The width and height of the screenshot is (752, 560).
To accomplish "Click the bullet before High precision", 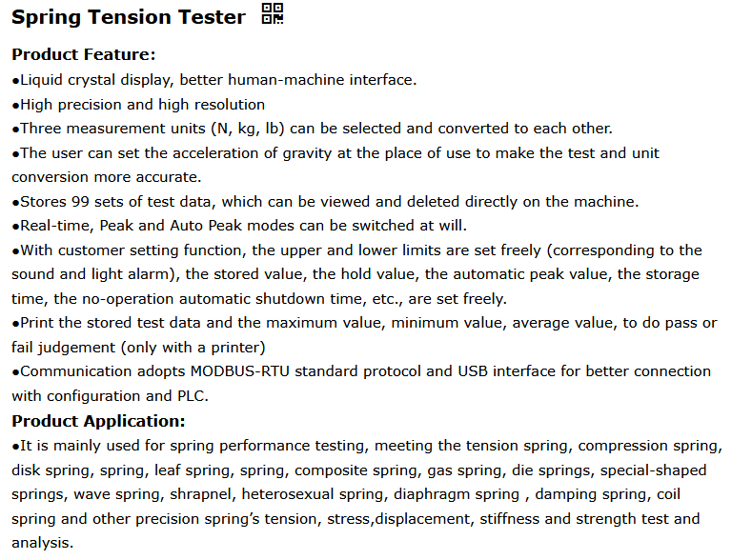I will coord(15,106).
